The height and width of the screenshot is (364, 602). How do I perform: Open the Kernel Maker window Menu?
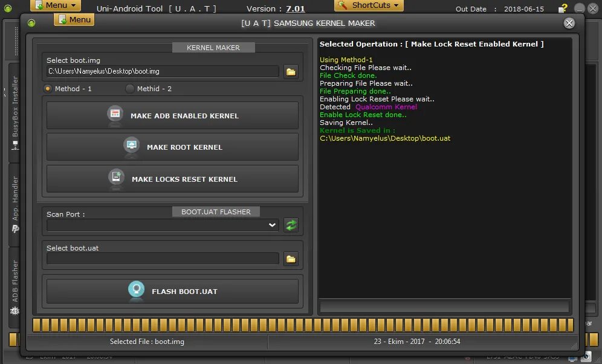tap(74, 19)
